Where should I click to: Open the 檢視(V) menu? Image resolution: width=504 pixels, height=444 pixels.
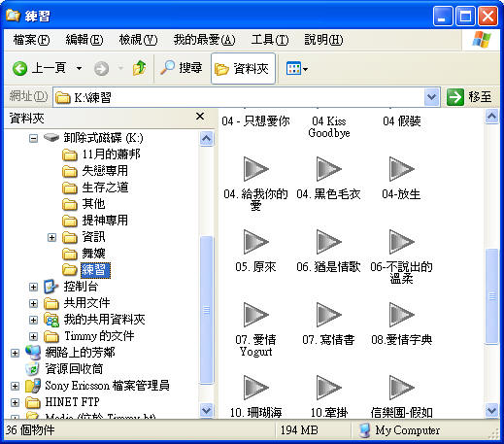(x=138, y=40)
